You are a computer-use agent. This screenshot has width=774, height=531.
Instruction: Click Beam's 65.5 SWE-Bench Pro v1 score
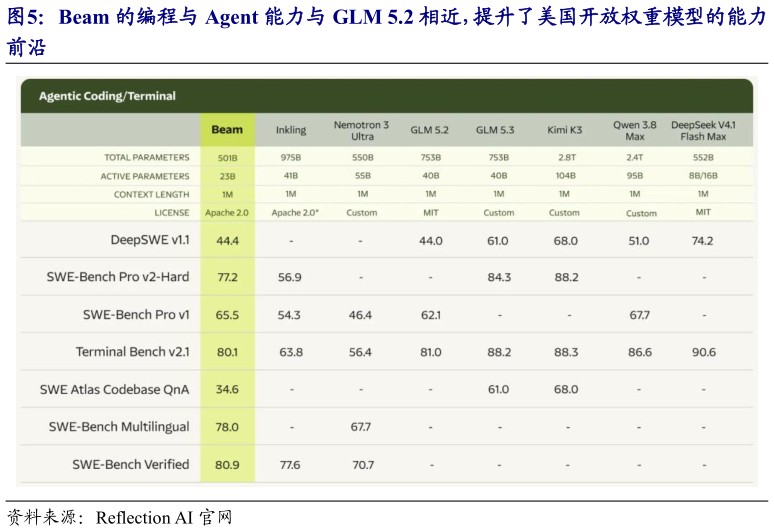[x=227, y=315]
